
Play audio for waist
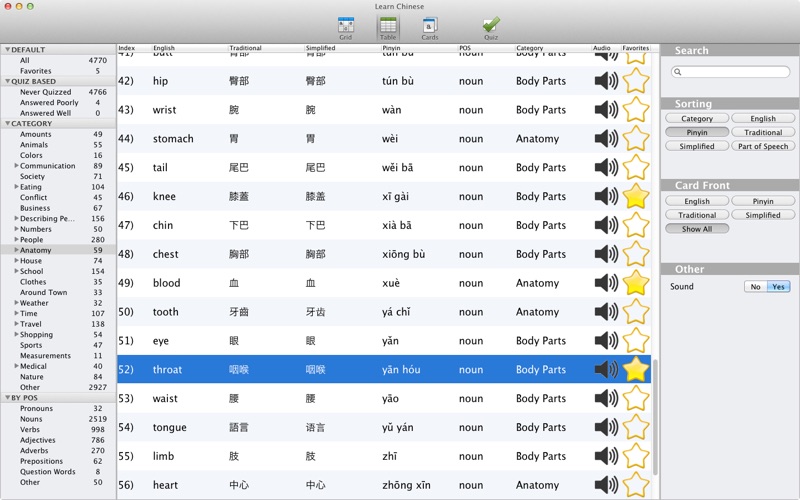pos(606,398)
